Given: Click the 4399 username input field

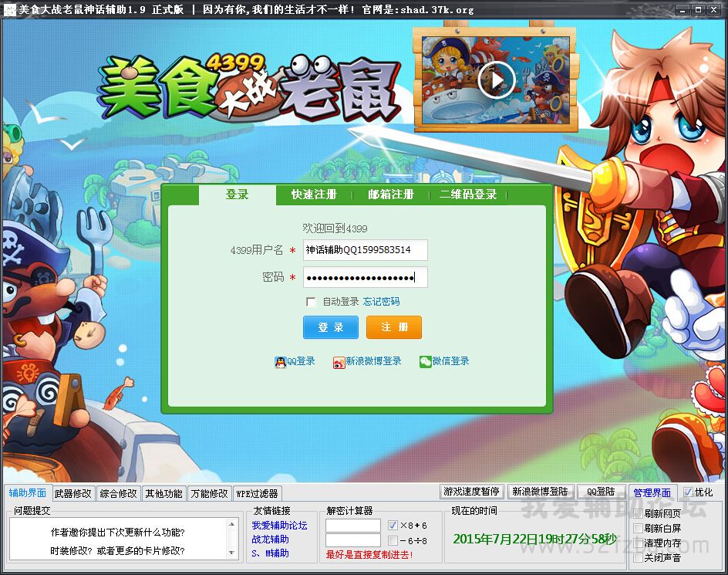Looking at the screenshot, I should click(x=366, y=250).
